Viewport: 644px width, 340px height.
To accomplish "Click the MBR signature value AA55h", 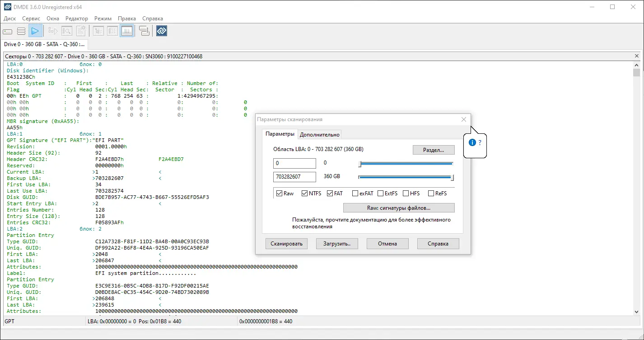I will click(14, 127).
